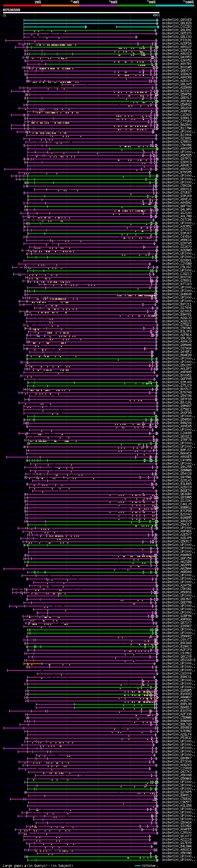Choose the UniRef100_Q3K052 hit label
Image resolution: width=197 pixels, height=868 pixels.
point(177,60)
